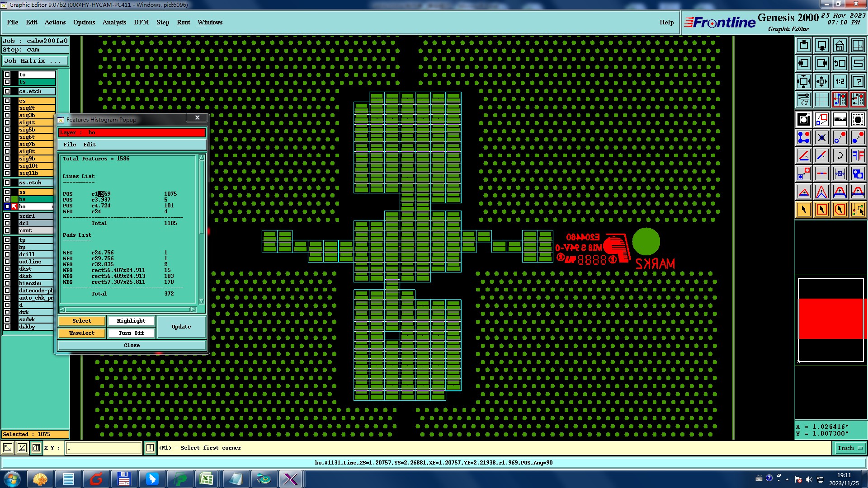
Task: Click the red Layer bo bar
Action: click(132, 132)
